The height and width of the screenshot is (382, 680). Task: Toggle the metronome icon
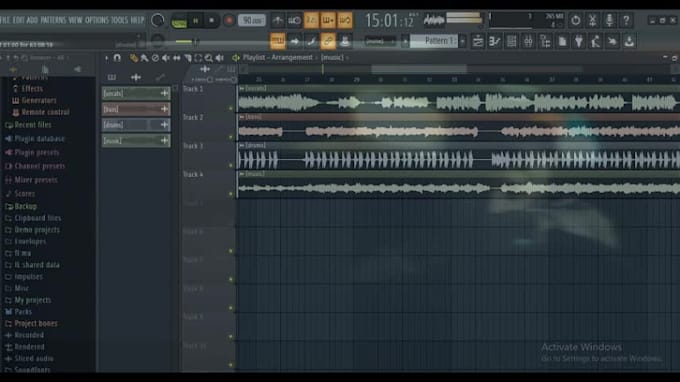[x=278, y=20]
